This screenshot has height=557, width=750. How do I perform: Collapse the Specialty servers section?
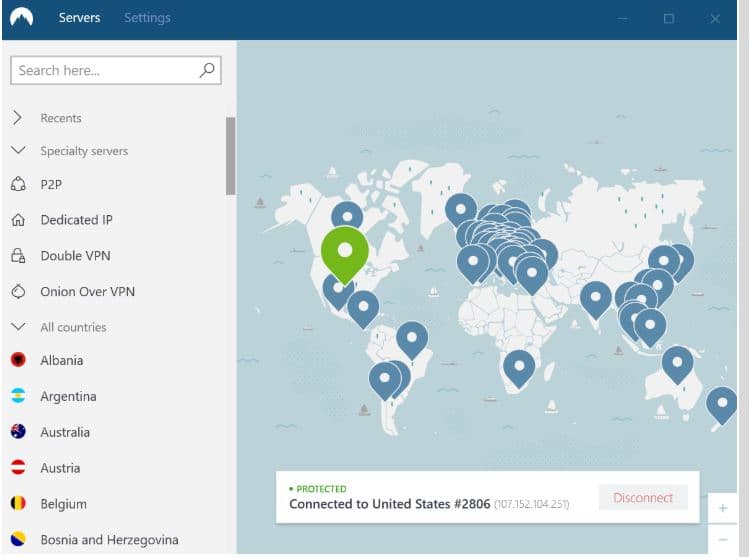point(18,151)
